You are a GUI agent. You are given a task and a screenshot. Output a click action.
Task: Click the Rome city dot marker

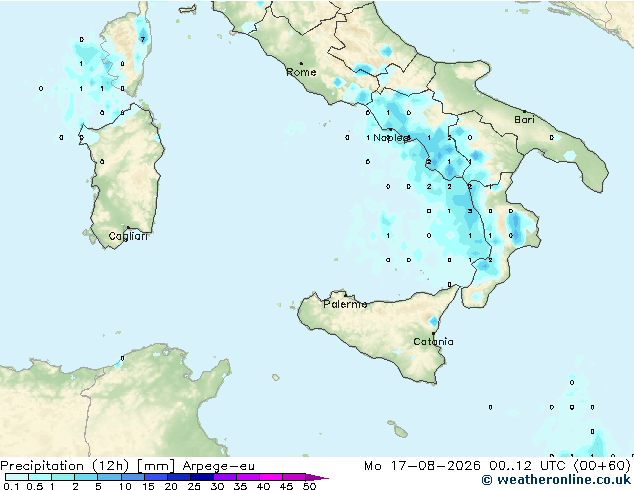pyautogui.click(x=301, y=63)
